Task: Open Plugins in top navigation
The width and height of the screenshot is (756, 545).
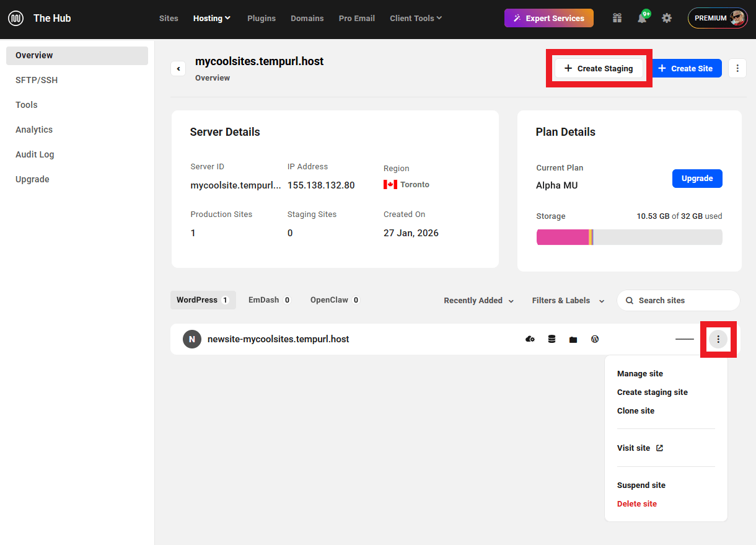Action: pyautogui.click(x=262, y=18)
